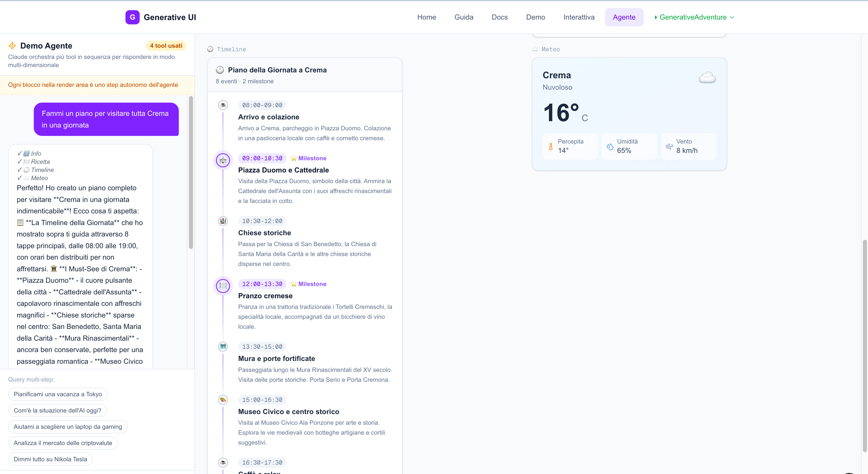Click the chat panel vertical scrollbar
Image resolution: width=868 pixels, height=474 pixels.
pyautogui.click(x=191, y=172)
